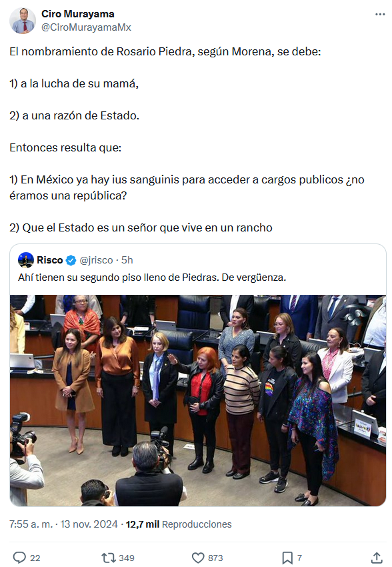
Task: Open the Ciro Murayama display name link
Action: coord(78,14)
